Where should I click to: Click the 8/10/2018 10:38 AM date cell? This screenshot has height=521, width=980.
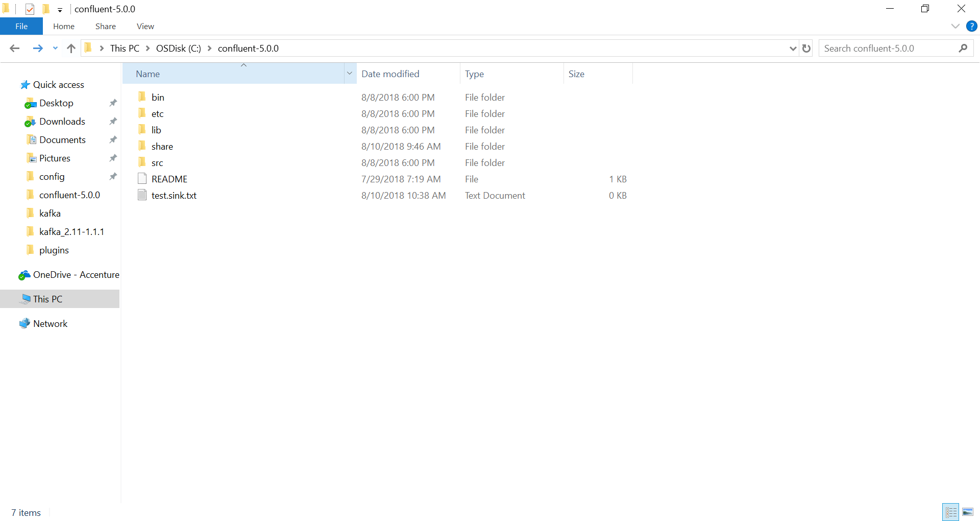pyautogui.click(x=403, y=196)
